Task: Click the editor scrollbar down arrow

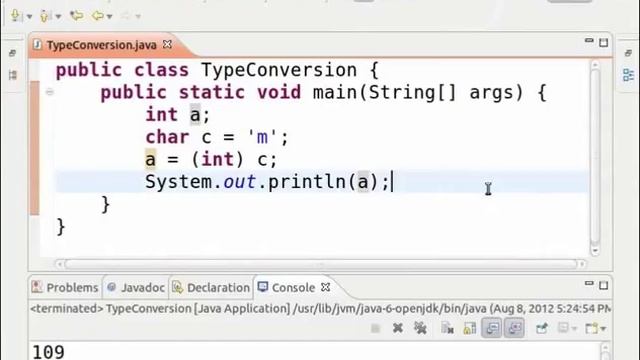Action: [595, 251]
